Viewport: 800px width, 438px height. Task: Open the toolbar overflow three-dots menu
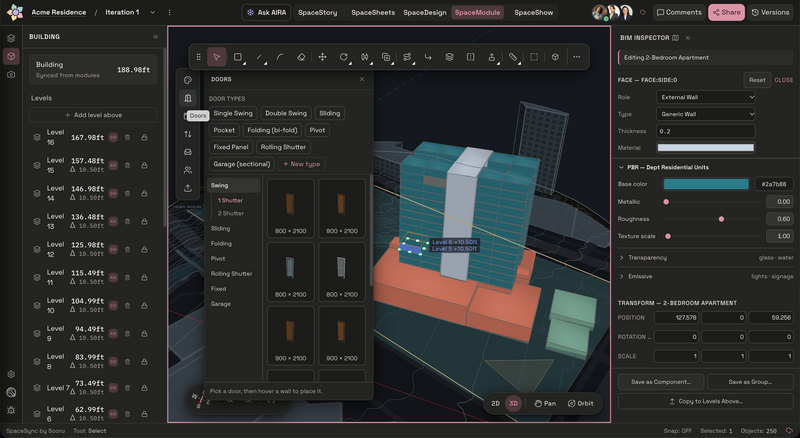(x=577, y=57)
